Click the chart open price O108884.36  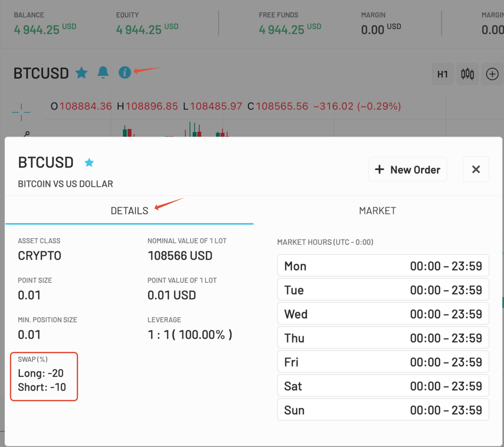81,106
